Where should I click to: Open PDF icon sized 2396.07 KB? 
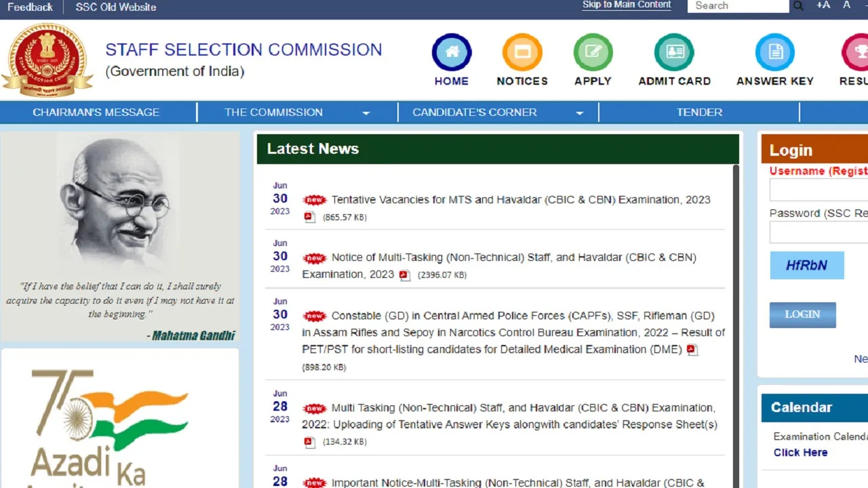405,275
